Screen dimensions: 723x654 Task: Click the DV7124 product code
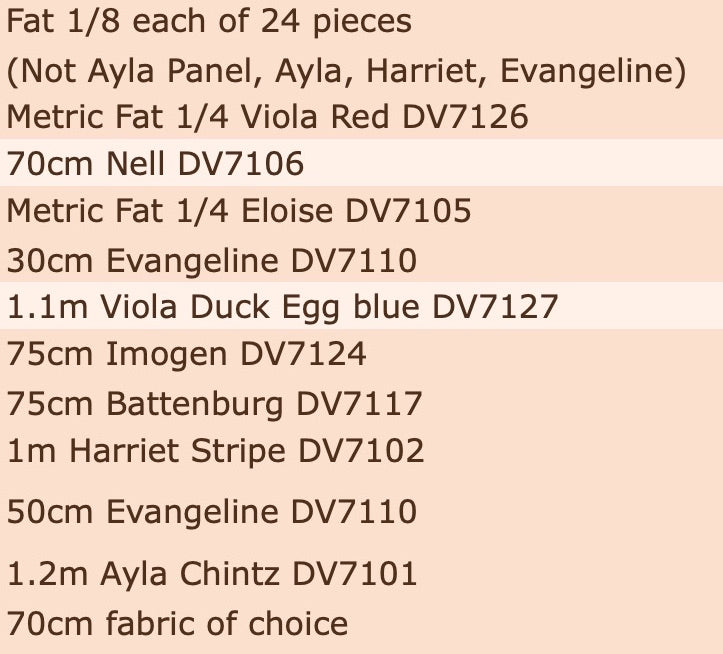(x=303, y=354)
